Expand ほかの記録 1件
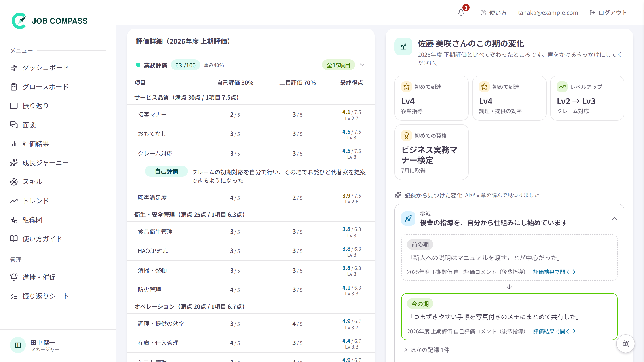 (x=427, y=350)
